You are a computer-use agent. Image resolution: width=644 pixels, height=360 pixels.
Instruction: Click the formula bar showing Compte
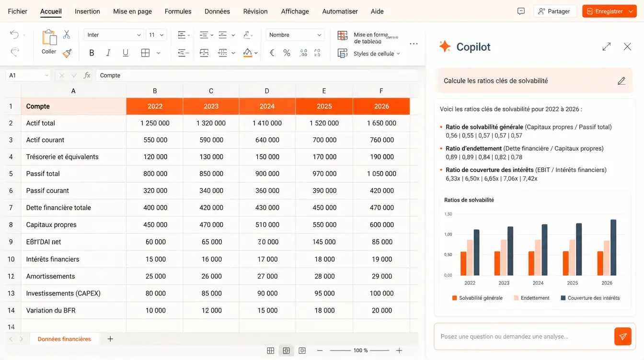point(257,75)
